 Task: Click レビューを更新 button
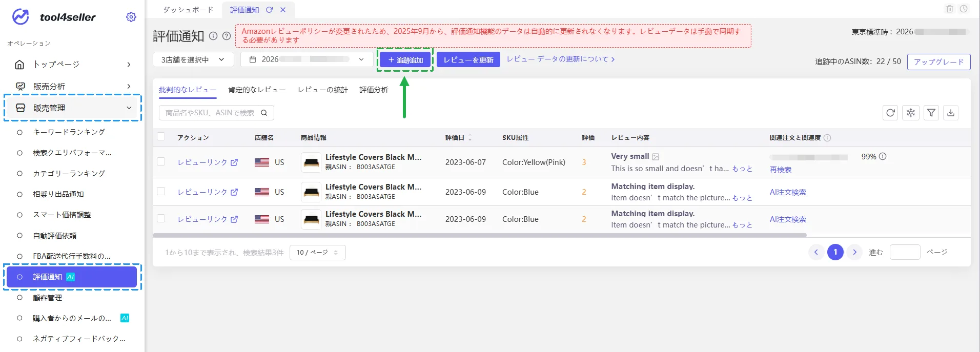(x=468, y=60)
